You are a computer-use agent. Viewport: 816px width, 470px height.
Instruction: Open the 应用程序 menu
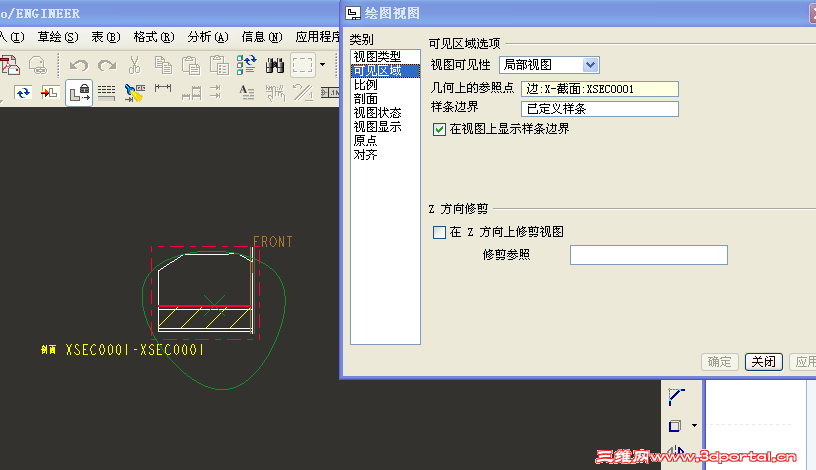(317, 37)
